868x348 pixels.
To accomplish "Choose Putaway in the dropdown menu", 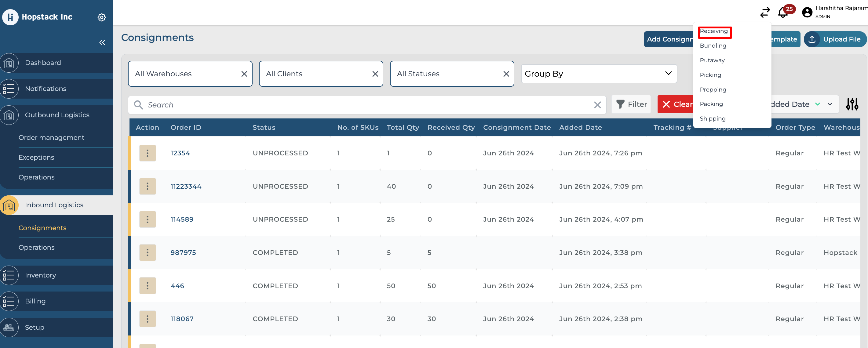I will click(x=712, y=60).
